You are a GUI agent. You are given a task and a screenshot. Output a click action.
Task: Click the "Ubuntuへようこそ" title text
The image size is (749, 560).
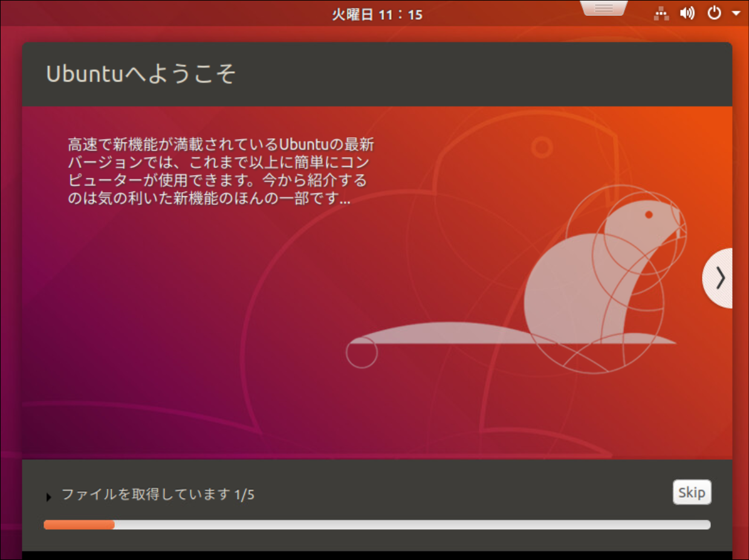pos(141,74)
